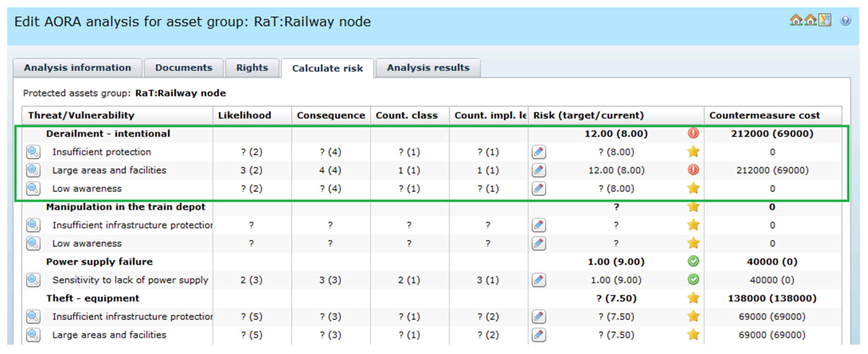868x354 pixels.
Task: Click pencil edit icon for Sensitivity to power supply row
Action: pos(539,280)
